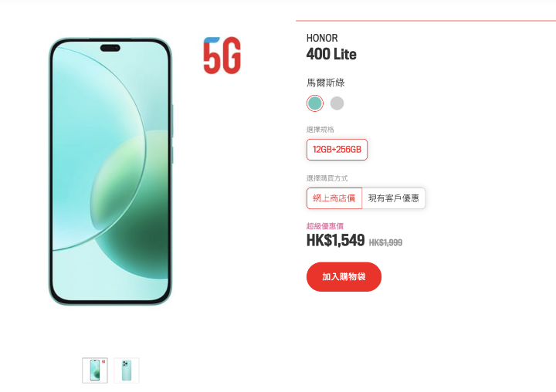Click the pink 超級優惠價 label
The height and width of the screenshot is (392, 556).
[x=325, y=226]
